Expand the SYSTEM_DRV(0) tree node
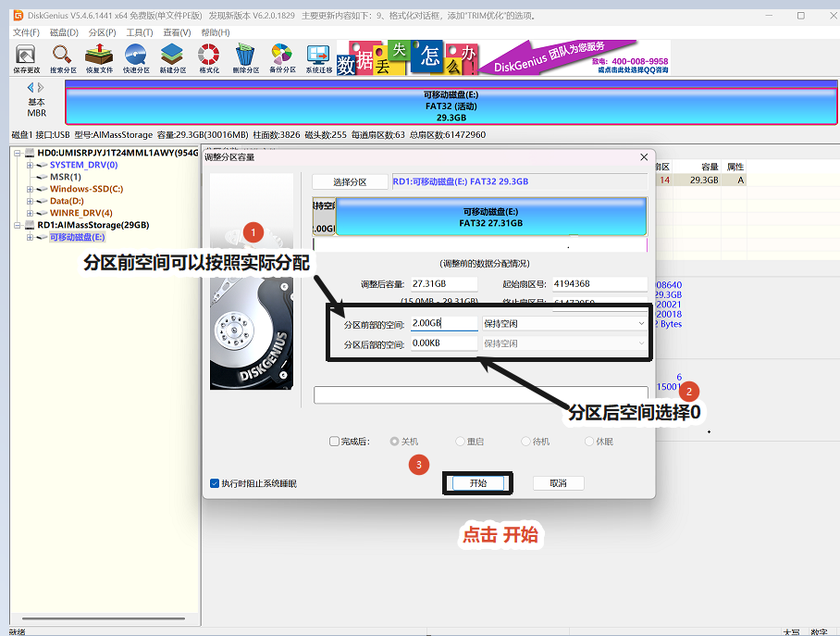Image resolution: width=840 pixels, height=636 pixels. (30, 165)
